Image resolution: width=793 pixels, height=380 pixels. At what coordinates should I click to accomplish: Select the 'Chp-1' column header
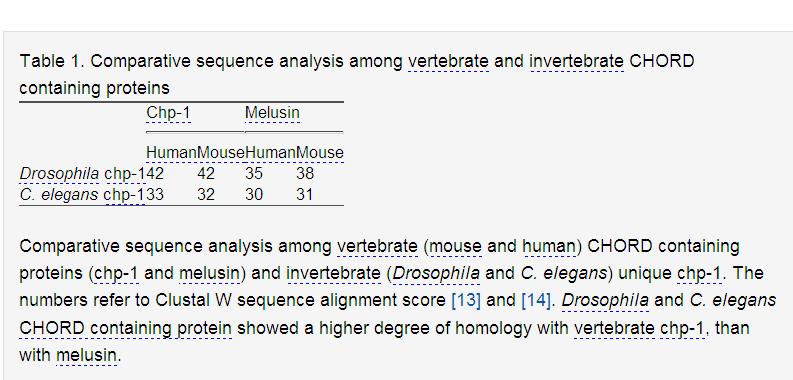pos(168,113)
